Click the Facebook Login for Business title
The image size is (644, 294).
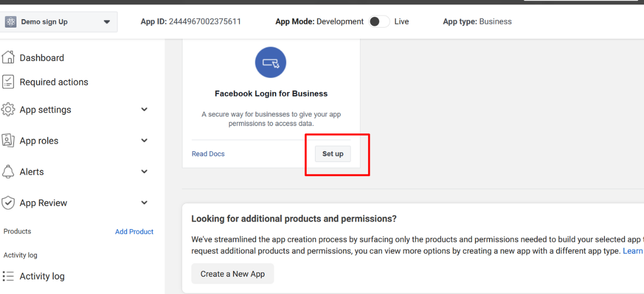[271, 93]
